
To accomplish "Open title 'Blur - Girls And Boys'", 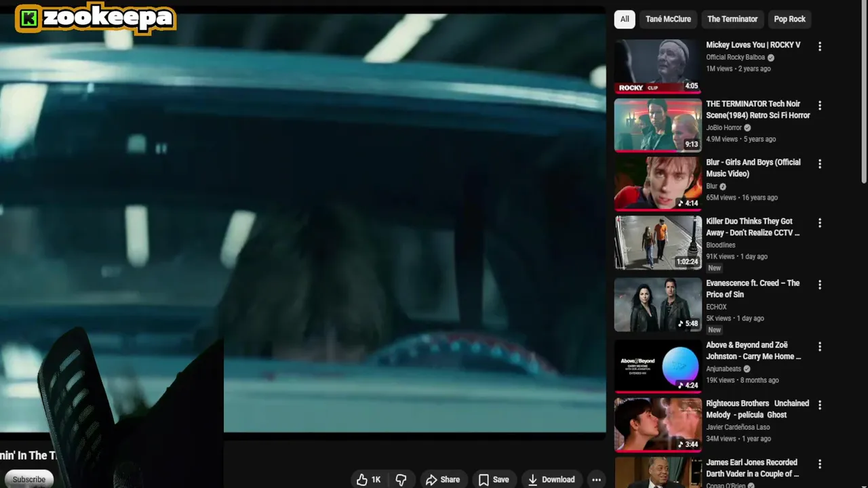I will [753, 168].
